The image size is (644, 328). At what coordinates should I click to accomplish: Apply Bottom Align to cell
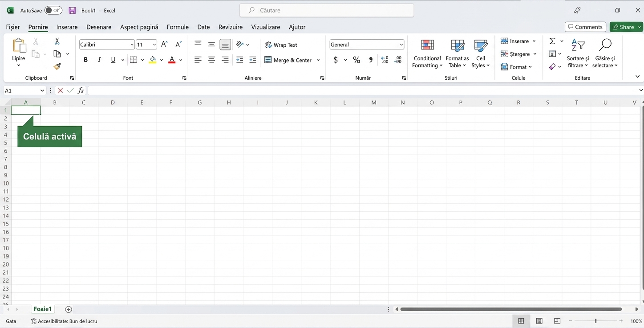click(x=225, y=45)
